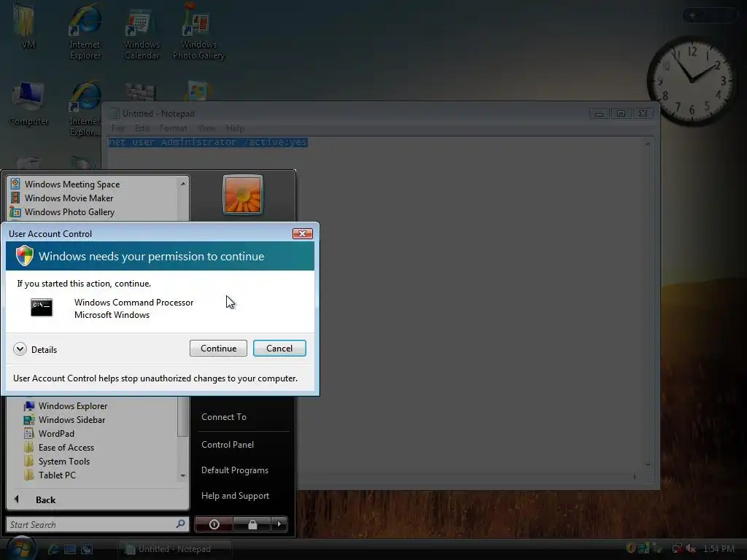Click the Windows Movie Maker icon
Screen dimensions: 747x560
(15, 198)
